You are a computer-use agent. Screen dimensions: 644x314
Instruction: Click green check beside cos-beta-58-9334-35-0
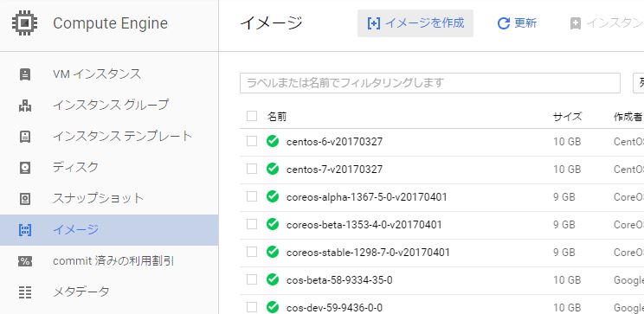click(273, 279)
